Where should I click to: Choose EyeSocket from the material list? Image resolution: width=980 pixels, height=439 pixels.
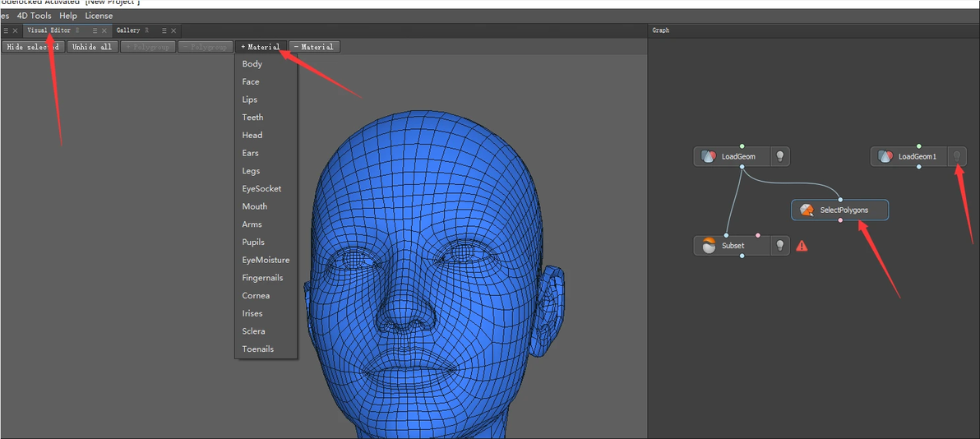tap(261, 189)
